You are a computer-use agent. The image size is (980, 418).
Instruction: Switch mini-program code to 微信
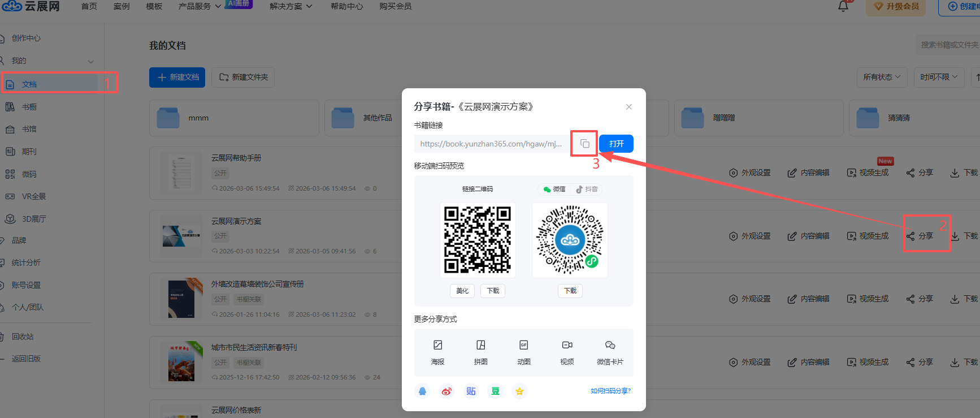click(x=554, y=189)
